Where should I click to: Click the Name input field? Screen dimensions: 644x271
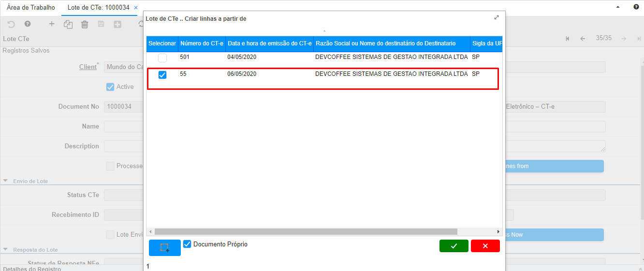coord(124,126)
